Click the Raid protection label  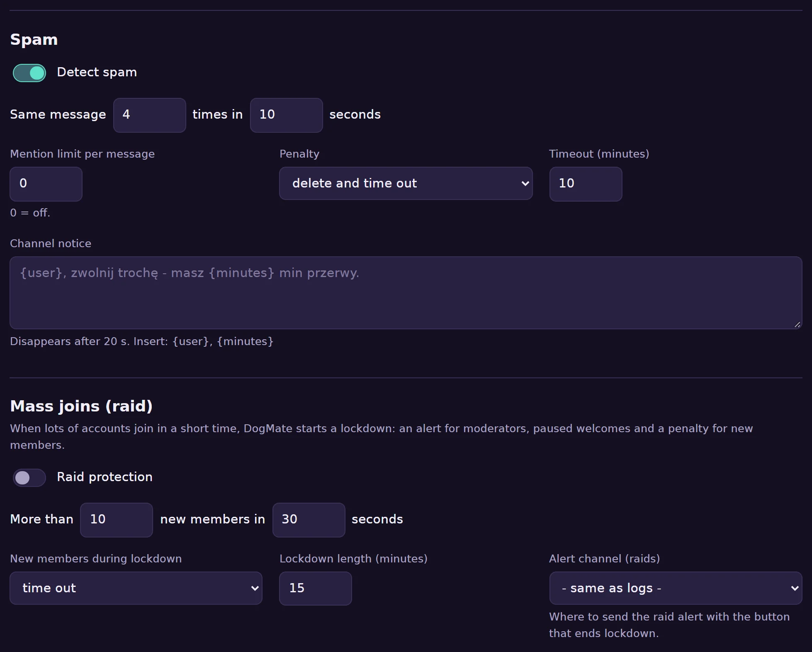click(x=105, y=477)
